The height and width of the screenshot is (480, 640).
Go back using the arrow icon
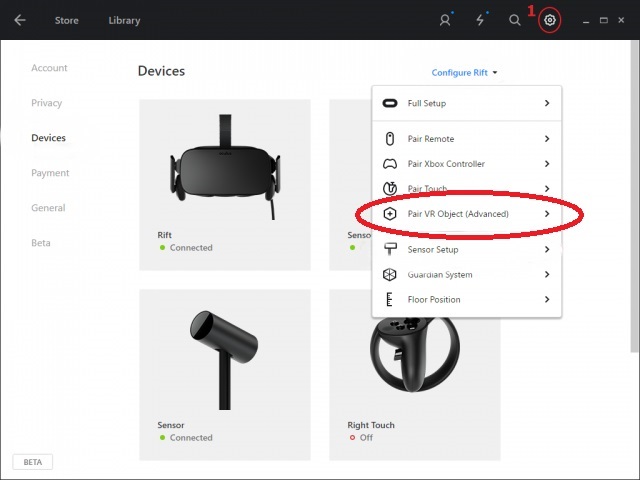pyautogui.click(x=20, y=20)
